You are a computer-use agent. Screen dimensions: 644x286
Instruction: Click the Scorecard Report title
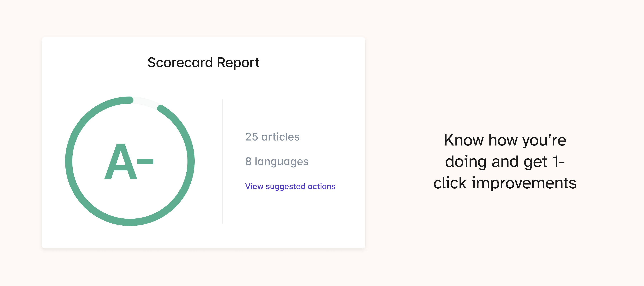203,62
